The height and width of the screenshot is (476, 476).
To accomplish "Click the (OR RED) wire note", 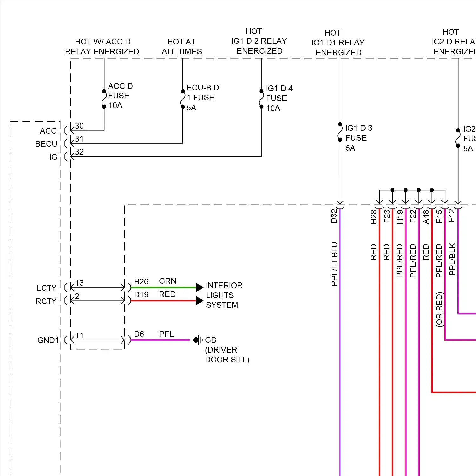I will click(x=439, y=309).
